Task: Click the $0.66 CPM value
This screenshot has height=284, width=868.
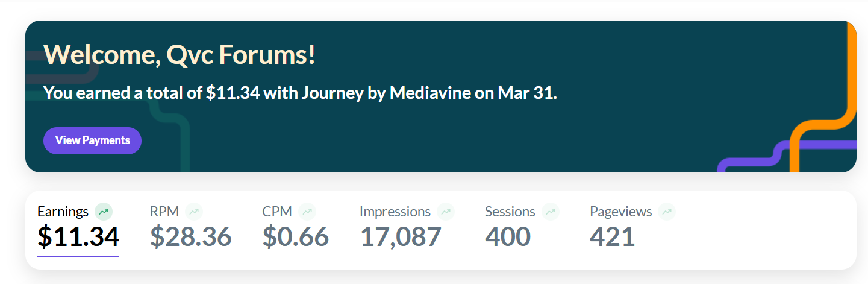Action: [x=295, y=237]
